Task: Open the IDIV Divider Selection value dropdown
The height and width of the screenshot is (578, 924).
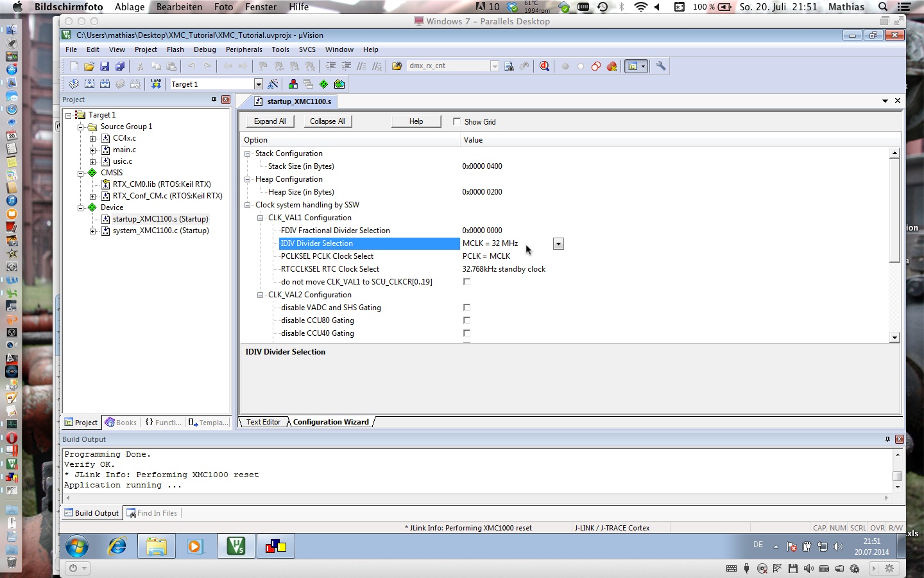Action: pos(558,244)
